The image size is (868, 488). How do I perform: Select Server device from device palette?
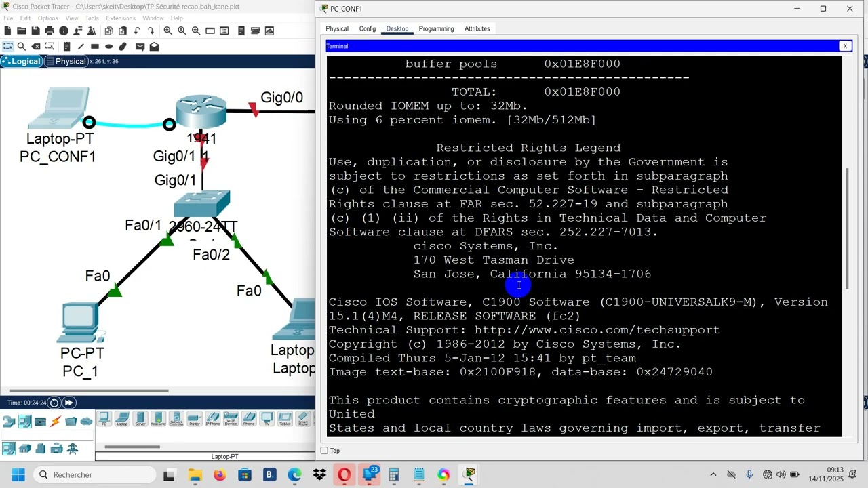[140, 420]
